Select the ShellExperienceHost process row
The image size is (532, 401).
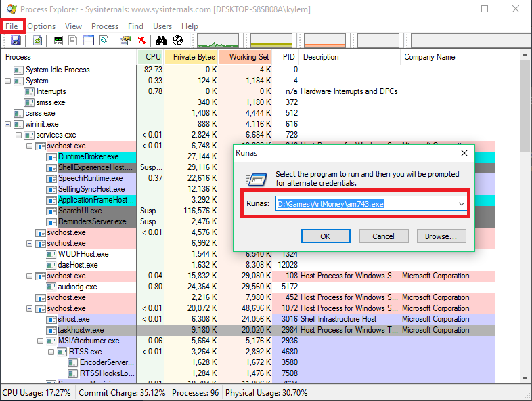pos(248,168)
